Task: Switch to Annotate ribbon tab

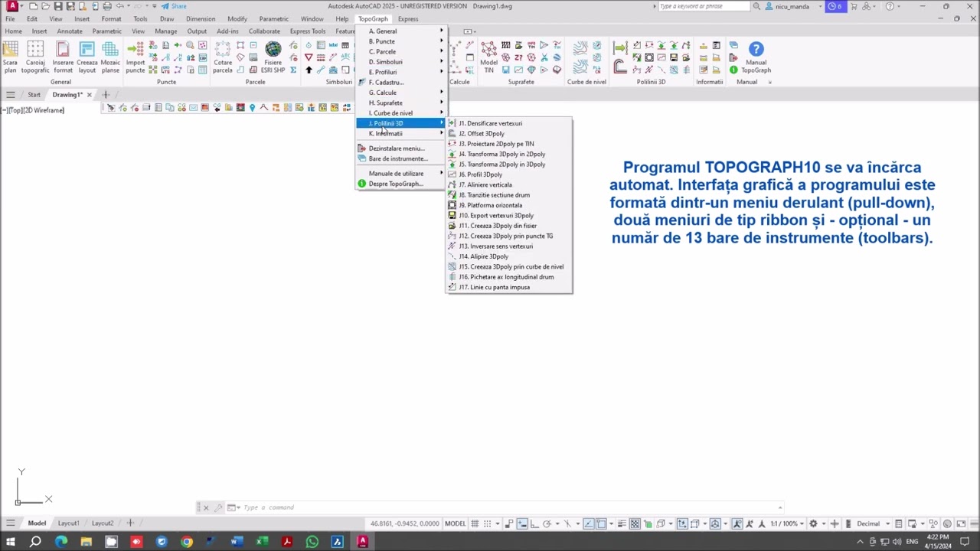Action: point(70,31)
